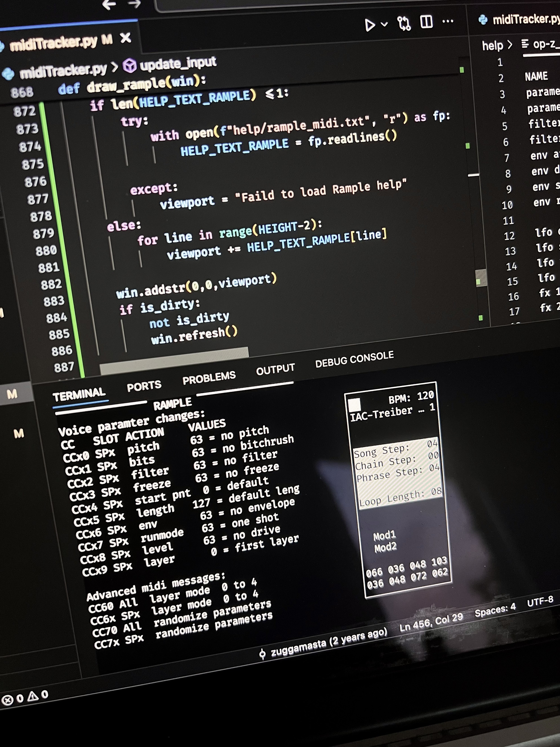This screenshot has width=560, height=747.
Task: Go back with the left arrow
Action: (x=109, y=4)
